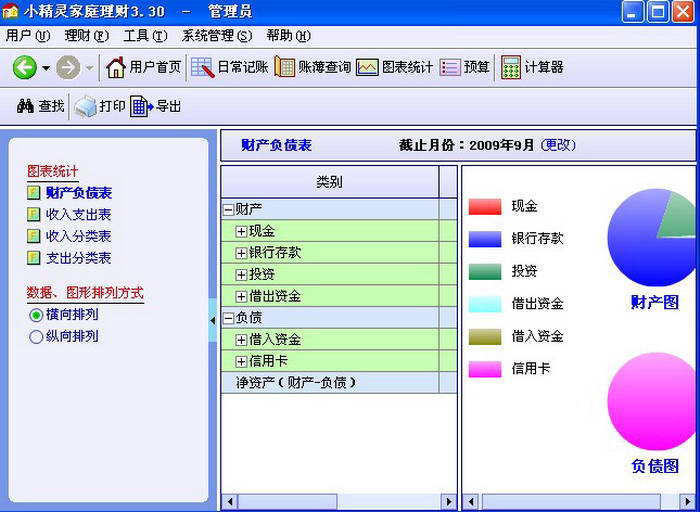Click the 查找 binoculars icon
Viewport: 700px width, 512px height.
[x=25, y=106]
